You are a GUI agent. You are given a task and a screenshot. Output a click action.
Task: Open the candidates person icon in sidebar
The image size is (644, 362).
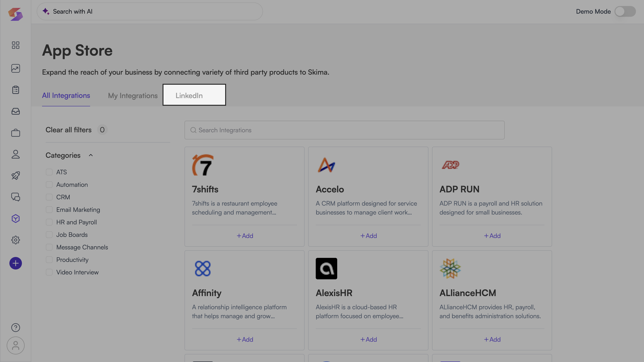[15, 154]
